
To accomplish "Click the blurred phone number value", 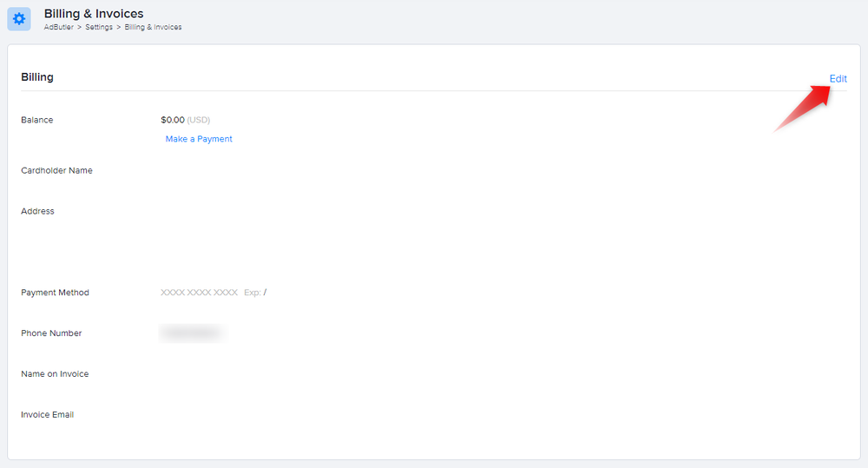I will 193,333.
